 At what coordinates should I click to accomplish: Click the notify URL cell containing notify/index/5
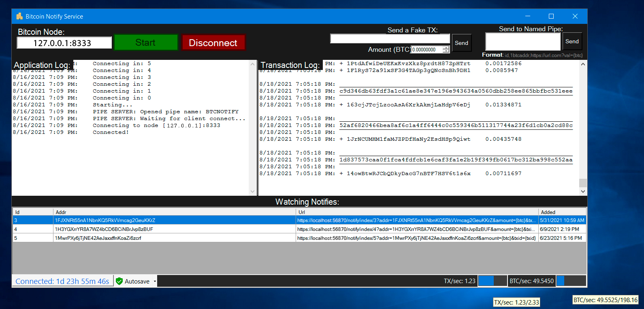(417, 238)
